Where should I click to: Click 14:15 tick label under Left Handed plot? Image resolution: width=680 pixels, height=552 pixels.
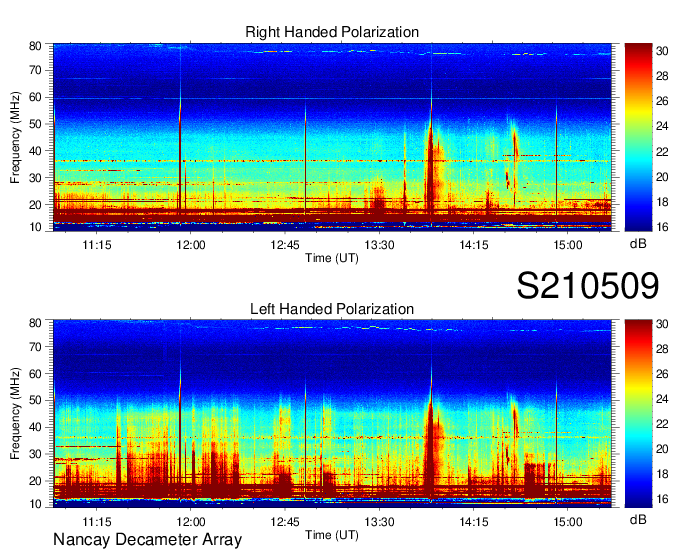coord(474,522)
